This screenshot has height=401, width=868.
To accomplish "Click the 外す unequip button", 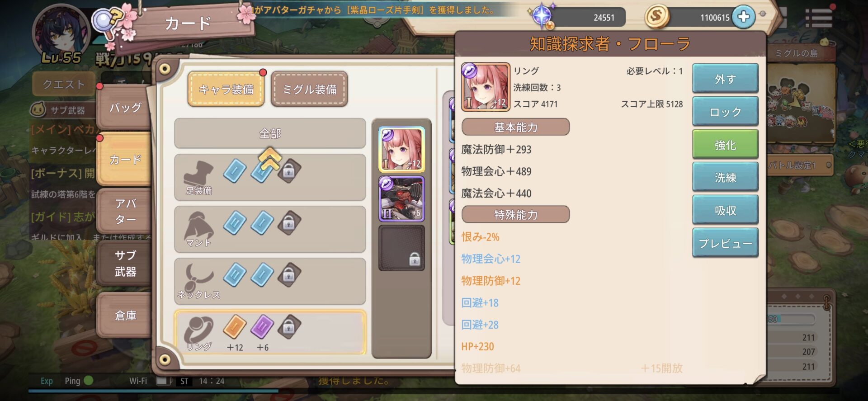I will (x=725, y=79).
